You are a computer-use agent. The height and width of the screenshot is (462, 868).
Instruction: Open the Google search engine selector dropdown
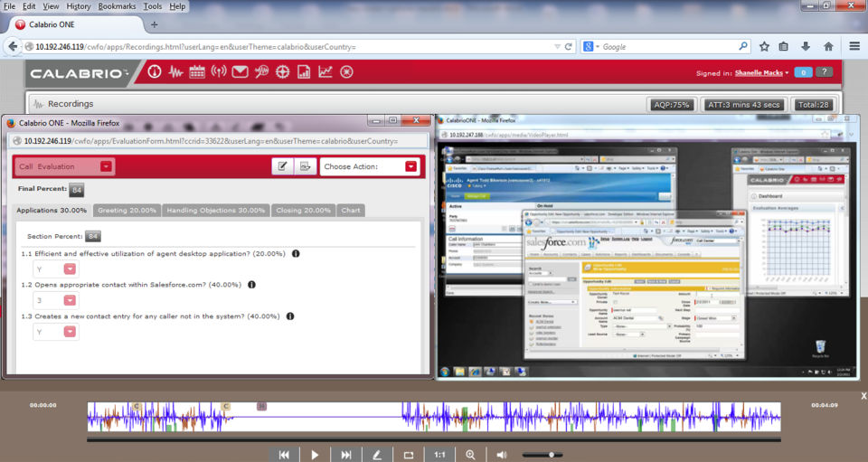coord(591,47)
